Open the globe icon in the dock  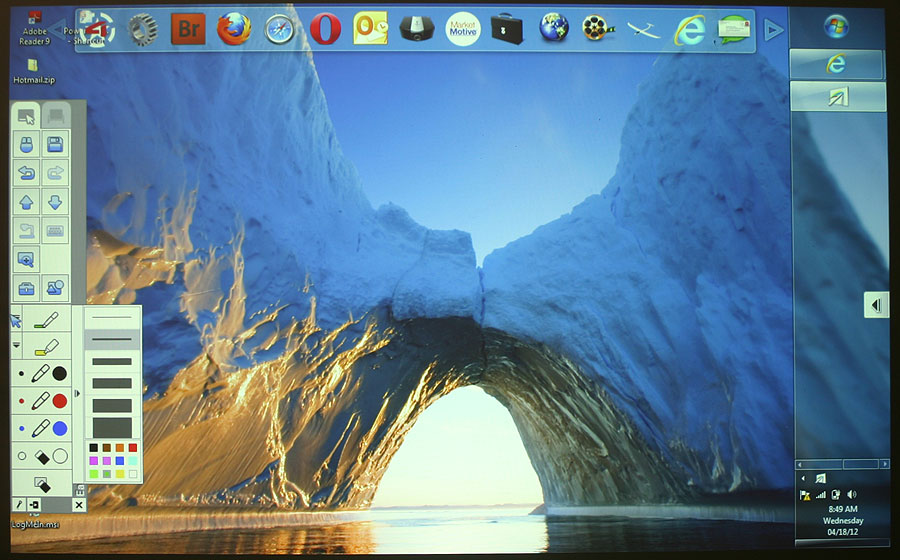coord(554,28)
